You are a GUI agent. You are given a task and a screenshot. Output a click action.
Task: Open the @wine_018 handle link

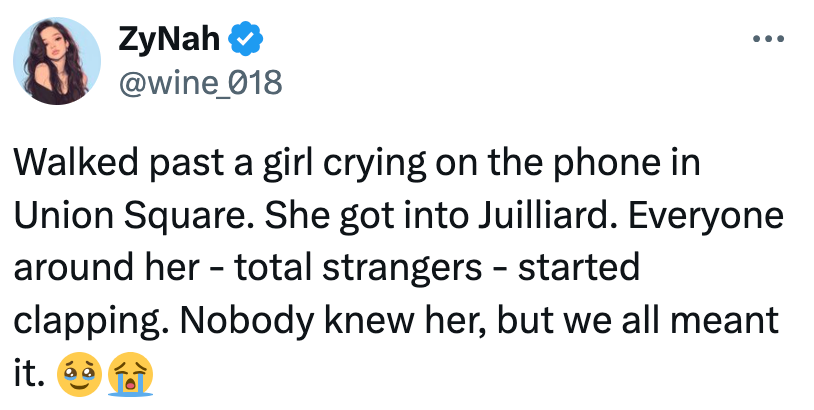200,81
